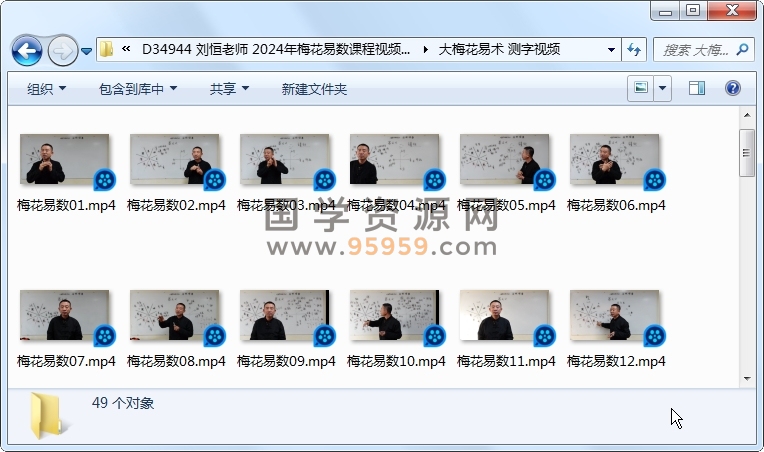Click the 新建文件夹 button
This screenshot has height=452, width=764.
click(314, 89)
